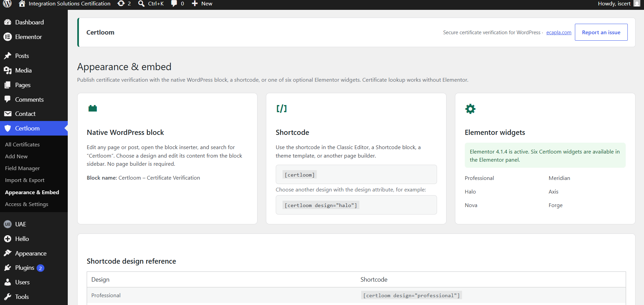The width and height of the screenshot is (644, 305).
Task: Click the Professional widget name
Action: coord(479,178)
